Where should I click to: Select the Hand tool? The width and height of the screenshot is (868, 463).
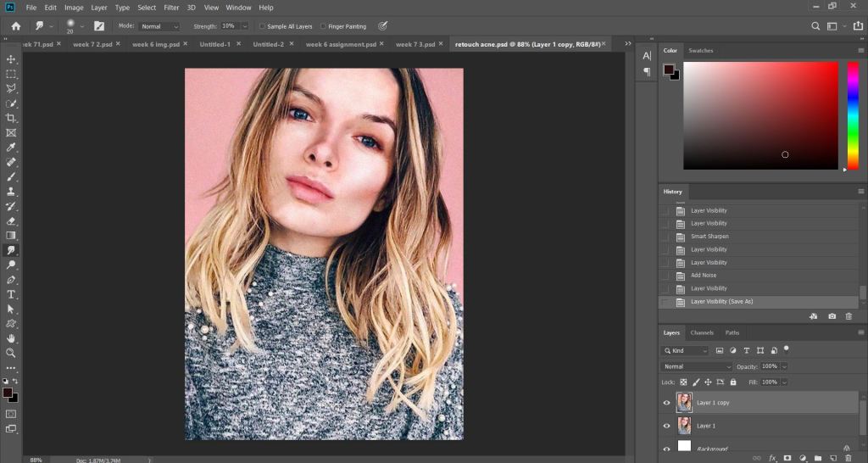11,338
